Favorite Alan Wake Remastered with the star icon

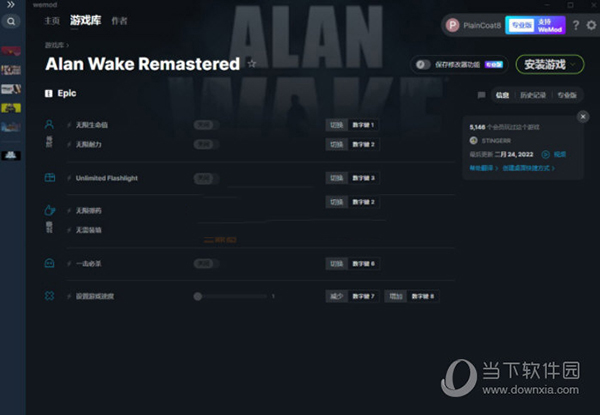tap(252, 64)
